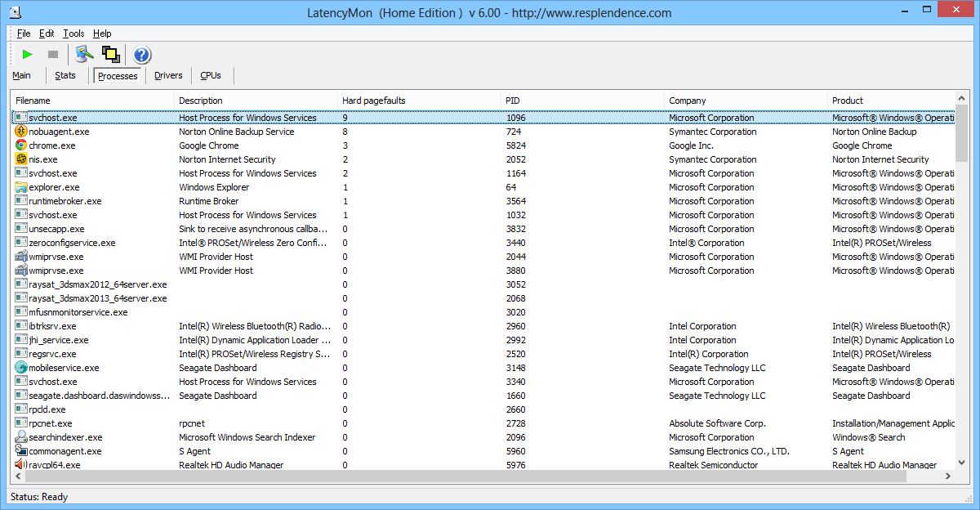Click the ibtrksrv.exe process icon
The height and width of the screenshot is (510, 980).
pos(21,326)
